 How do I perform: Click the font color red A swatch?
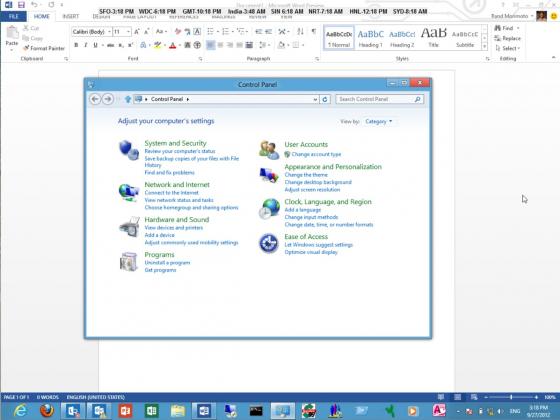(x=172, y=45)
